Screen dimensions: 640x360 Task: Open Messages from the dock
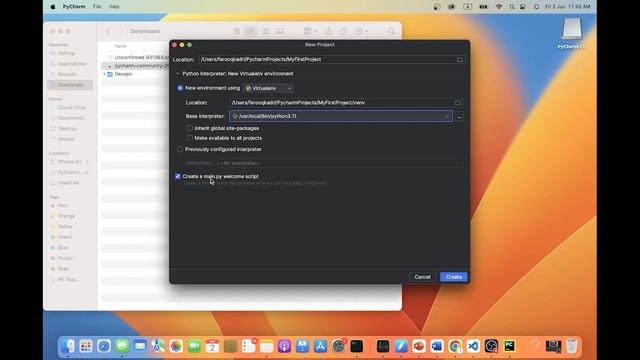point(122,346)
